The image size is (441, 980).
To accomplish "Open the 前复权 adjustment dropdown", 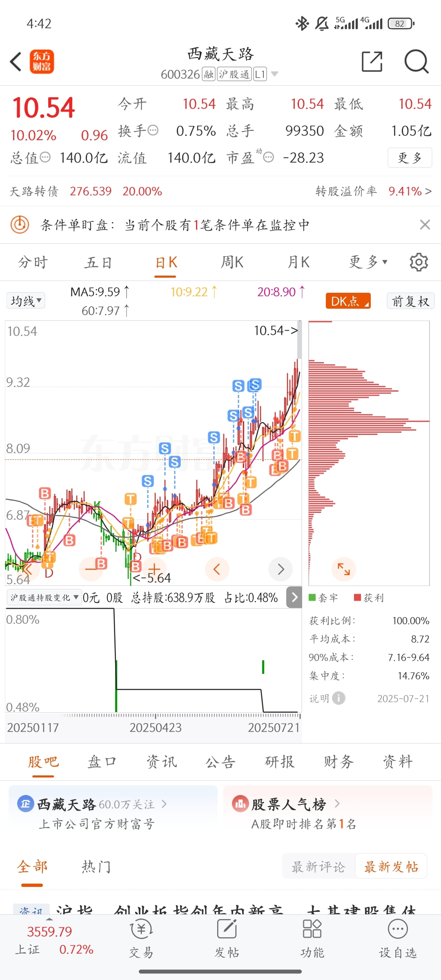I will click(x=410, y=301).
